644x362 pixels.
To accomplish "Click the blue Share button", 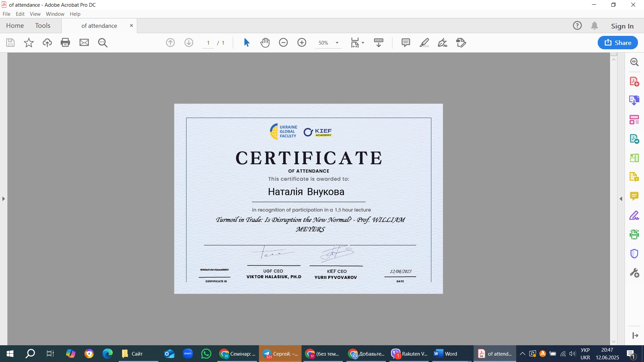I will tap(618, 43).
